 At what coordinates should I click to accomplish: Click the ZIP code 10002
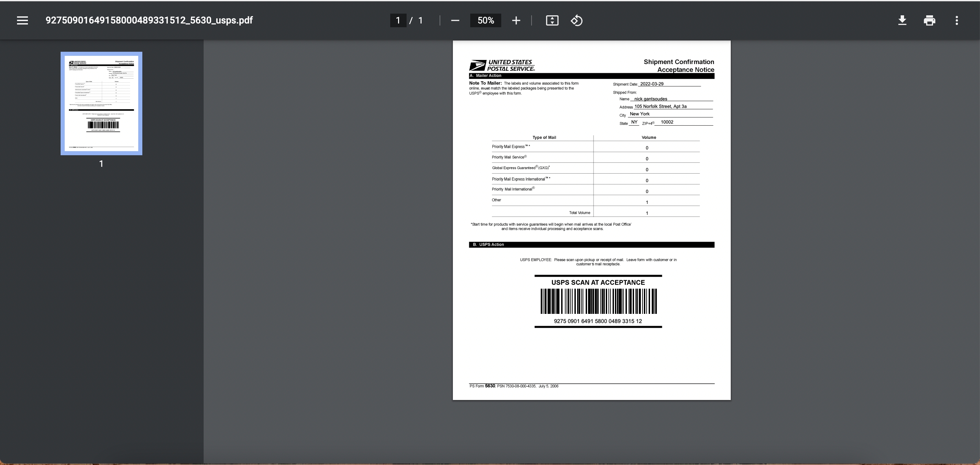(667, 122)
